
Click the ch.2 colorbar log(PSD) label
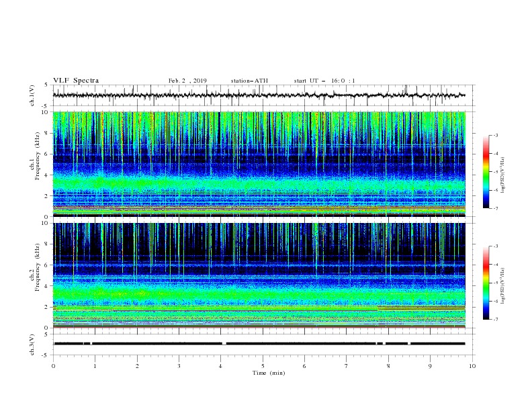tap(503, 286)
